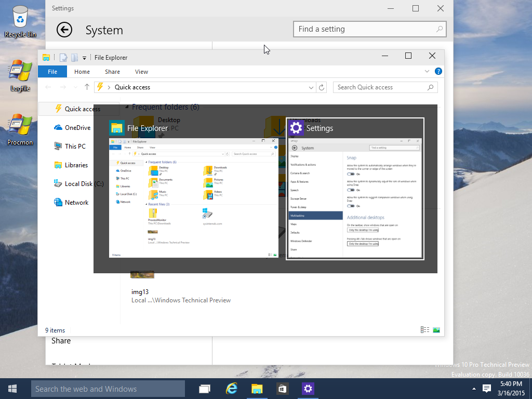Click the Local ...\Windows Technical Preview path text

tap(181, 300)
